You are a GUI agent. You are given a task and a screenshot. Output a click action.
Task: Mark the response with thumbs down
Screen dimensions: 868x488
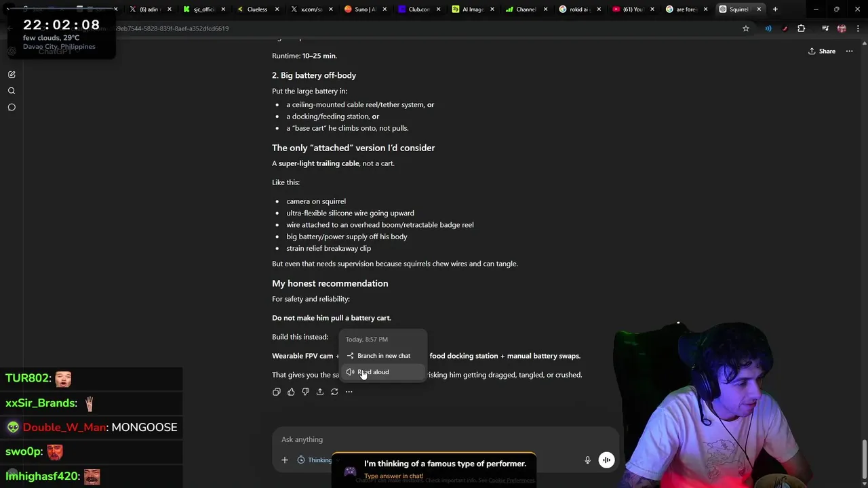[x=305, y=392]
